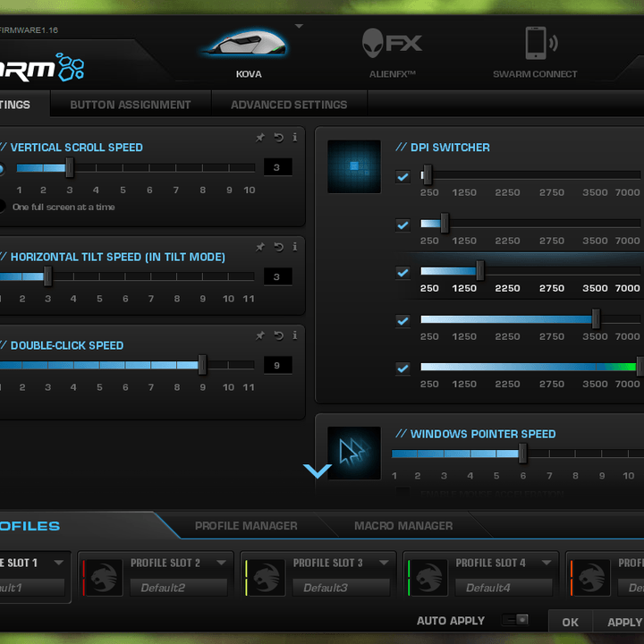Click the Swarm hexagon logo
The height and width of the screenshot is (644, 644).
coord(71,66)
